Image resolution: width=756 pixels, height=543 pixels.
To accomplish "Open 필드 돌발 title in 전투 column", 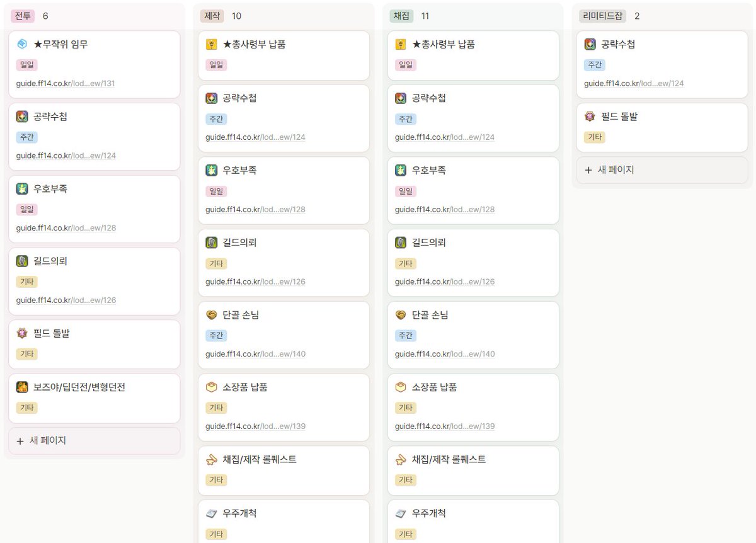I will (52, 333).
